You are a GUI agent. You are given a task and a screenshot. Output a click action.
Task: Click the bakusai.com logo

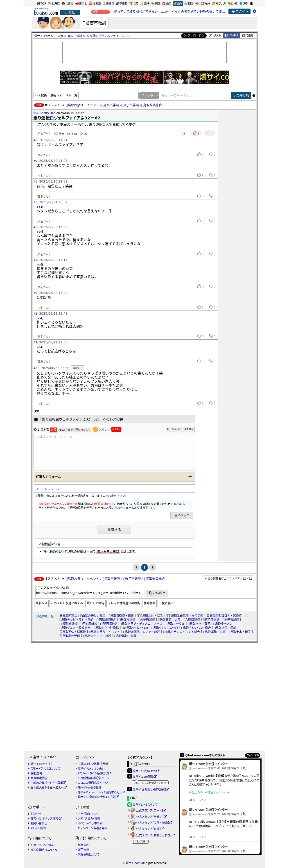tap(46, 12)
